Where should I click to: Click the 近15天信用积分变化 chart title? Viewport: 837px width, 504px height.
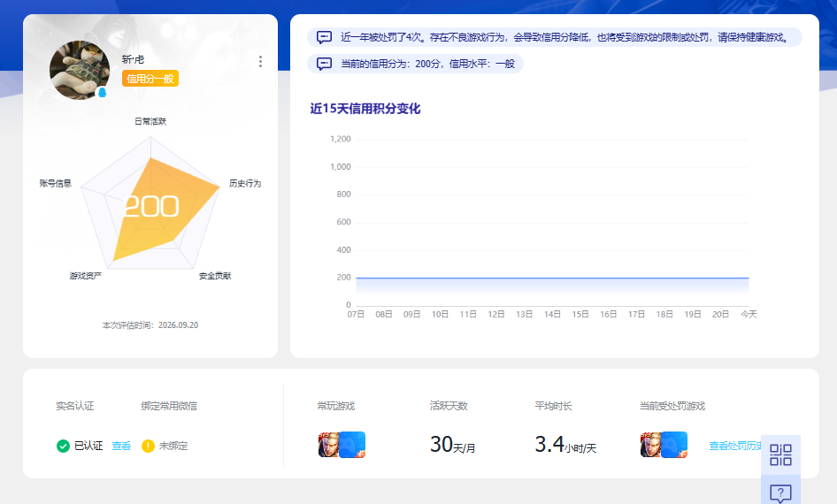pyautogui.click(x=365, y=109)
